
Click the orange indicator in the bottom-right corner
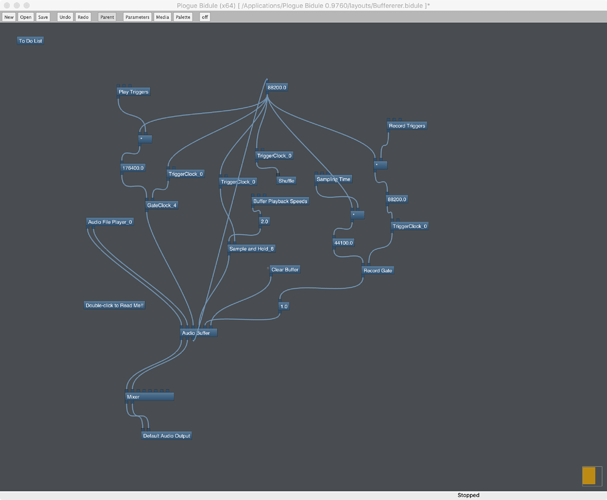point(590,475)
